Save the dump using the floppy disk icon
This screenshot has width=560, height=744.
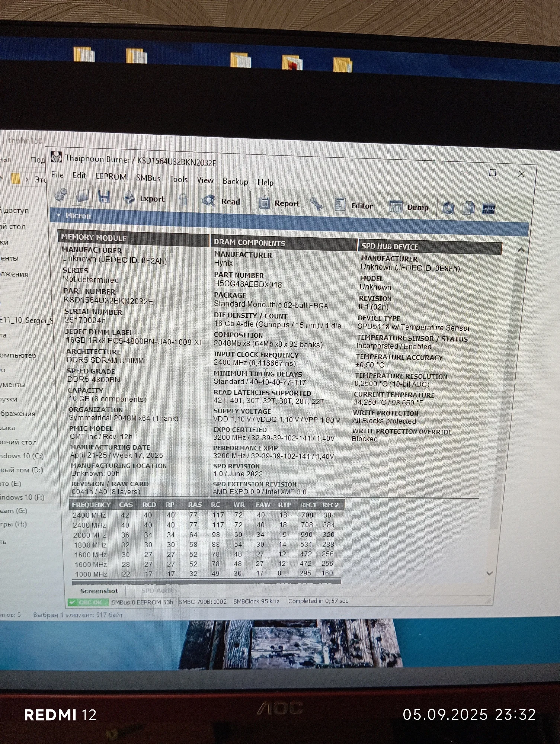[104, 197]
